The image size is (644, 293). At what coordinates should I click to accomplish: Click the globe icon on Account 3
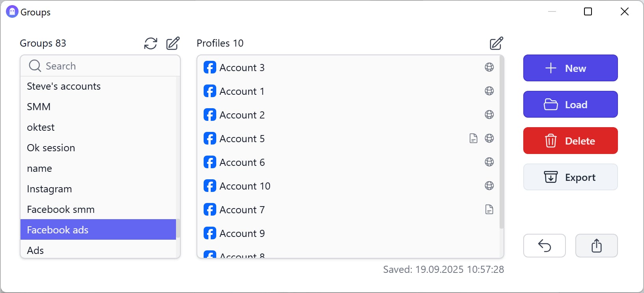tap(489, 68)
